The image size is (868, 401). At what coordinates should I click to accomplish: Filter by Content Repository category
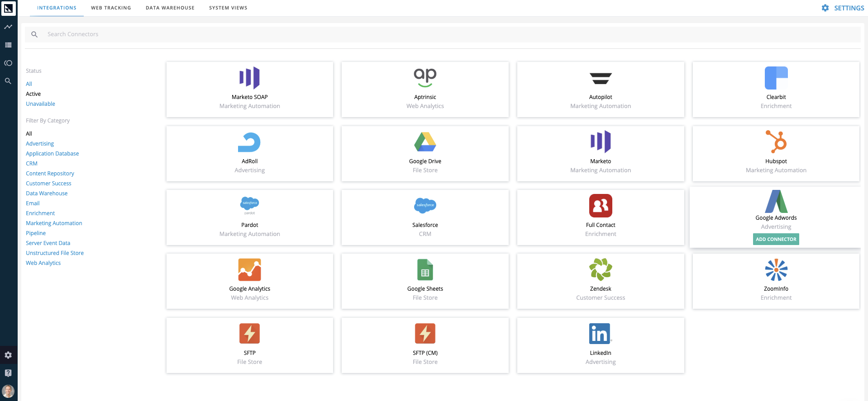click(50, 174)
